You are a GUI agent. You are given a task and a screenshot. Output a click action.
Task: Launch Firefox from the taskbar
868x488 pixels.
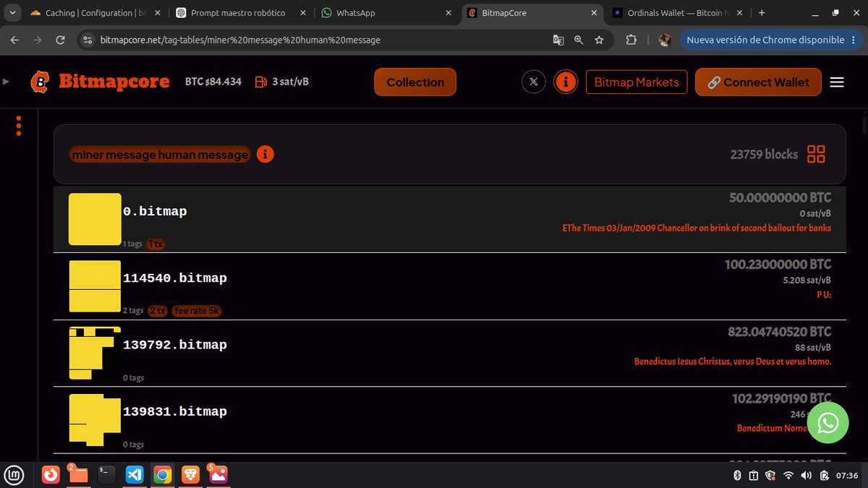click(x=51, y=475)
